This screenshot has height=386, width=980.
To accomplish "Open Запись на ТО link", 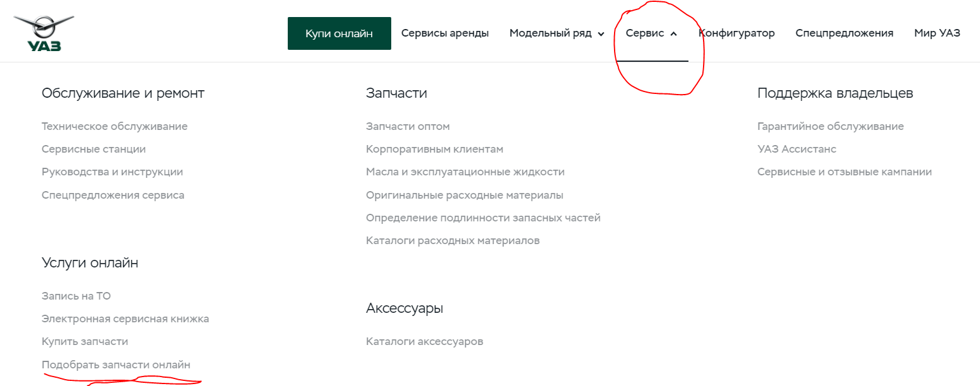I will [x=76, y=296].
